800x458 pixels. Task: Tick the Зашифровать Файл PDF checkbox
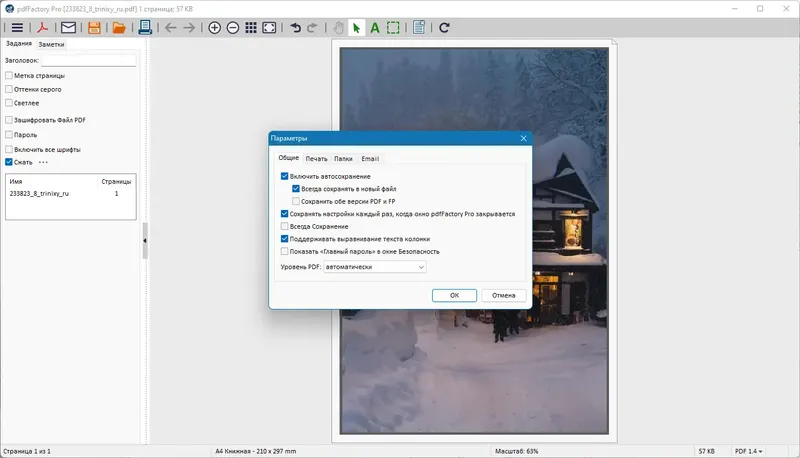[9, 120]
